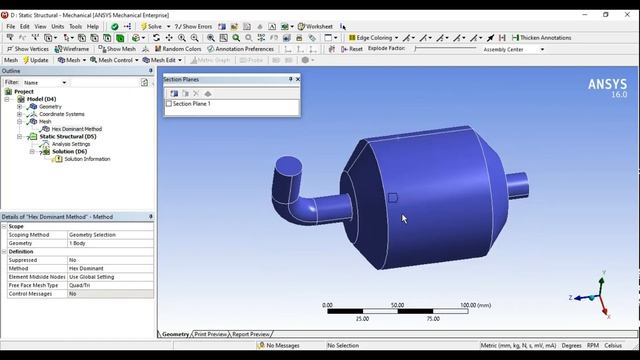Click the Free Face Mesh Type value Quad/Tri
This screenshot has width=640, height=360.
(110, 285)
